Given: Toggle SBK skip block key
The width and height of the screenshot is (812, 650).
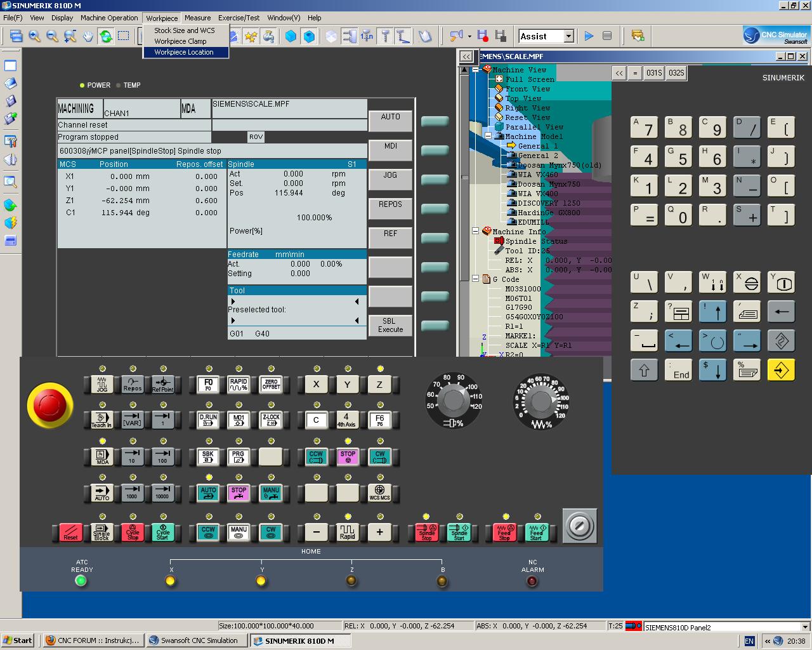Looking at the screenshot, I should click(x=208, y=456).
